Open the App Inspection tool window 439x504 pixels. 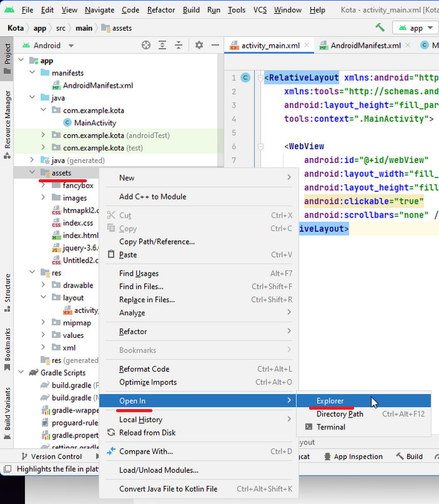[352, 456]
